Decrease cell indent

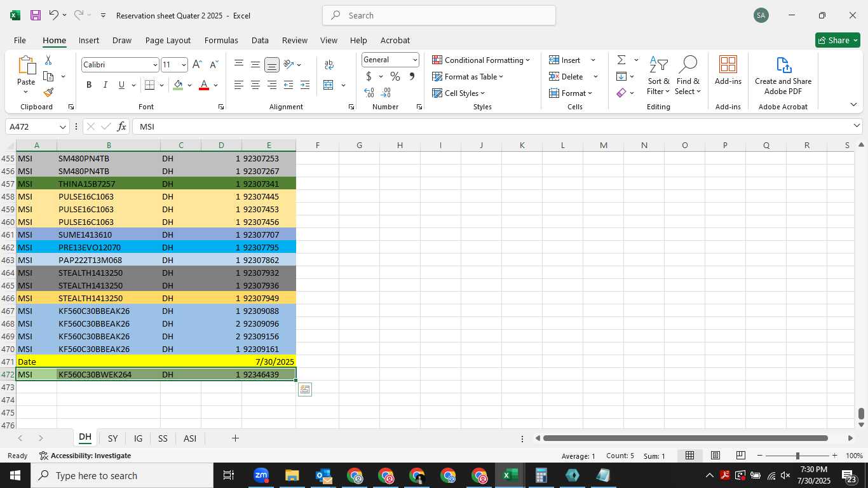click(288, 85)
